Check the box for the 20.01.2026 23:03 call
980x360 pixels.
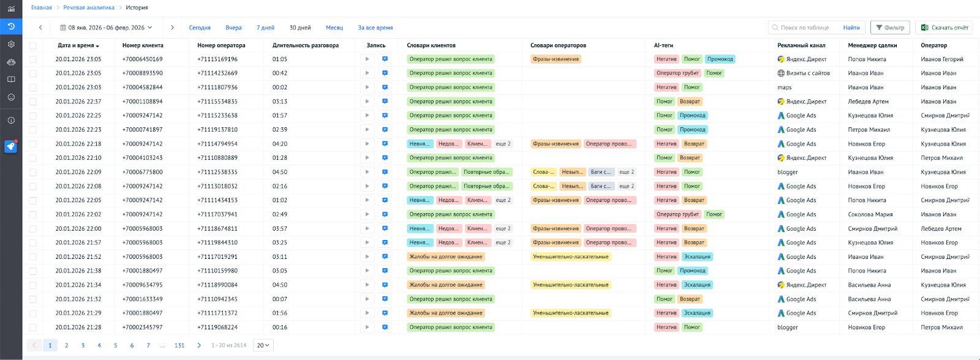pyautogui.click(x=33, y=88)
